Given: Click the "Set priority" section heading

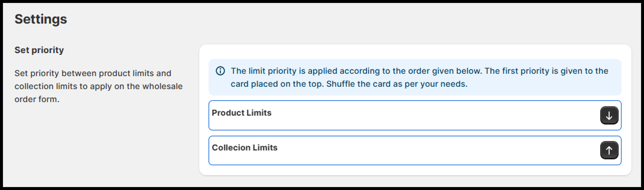Looking at the screenshot, I should coord(39,50).
